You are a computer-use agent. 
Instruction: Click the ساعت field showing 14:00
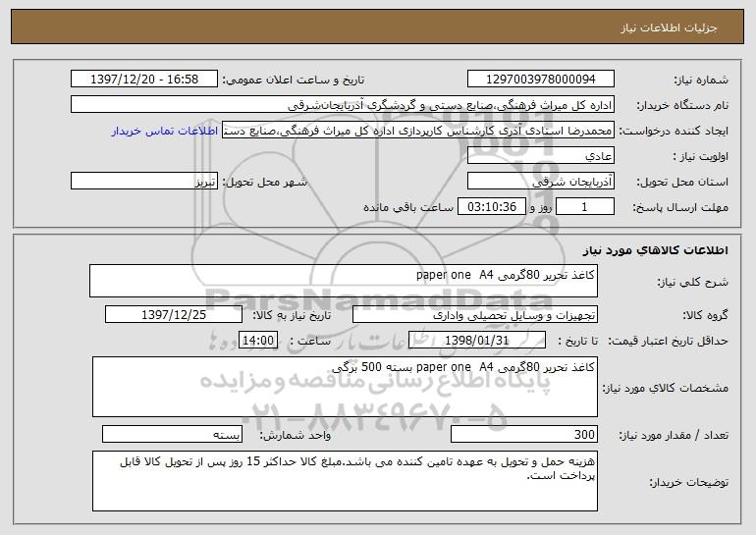pos(258,341)
